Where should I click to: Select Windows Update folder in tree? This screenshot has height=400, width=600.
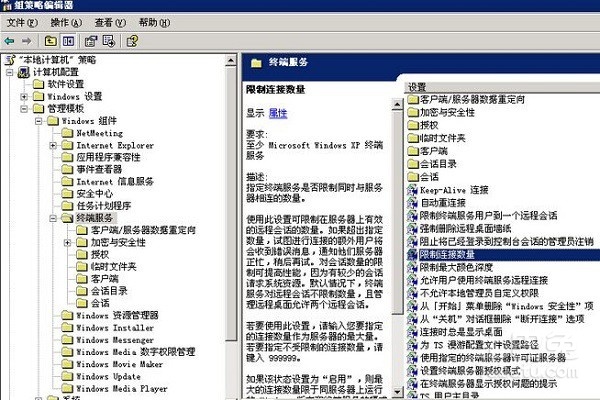(x=108, y=376)
